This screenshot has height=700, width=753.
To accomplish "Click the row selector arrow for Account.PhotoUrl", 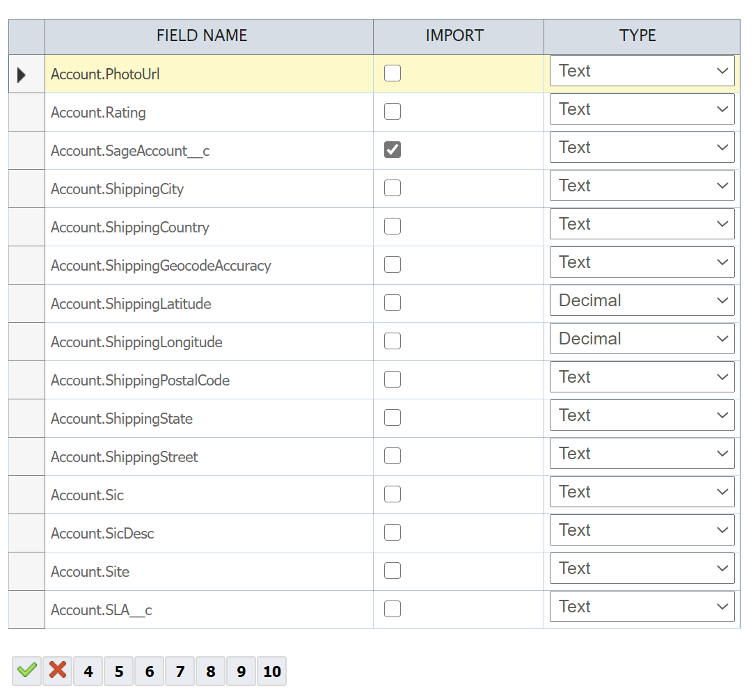I will [22, 74].
